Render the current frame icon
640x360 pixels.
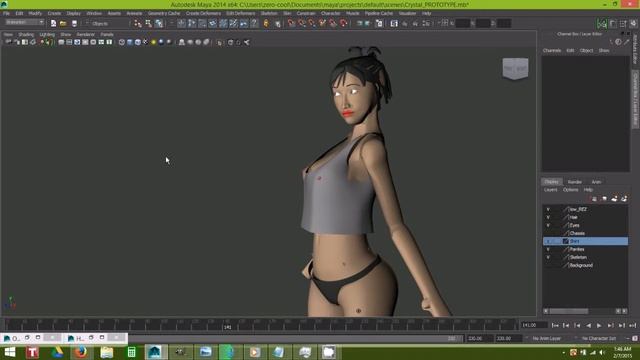tap(404, 24)
